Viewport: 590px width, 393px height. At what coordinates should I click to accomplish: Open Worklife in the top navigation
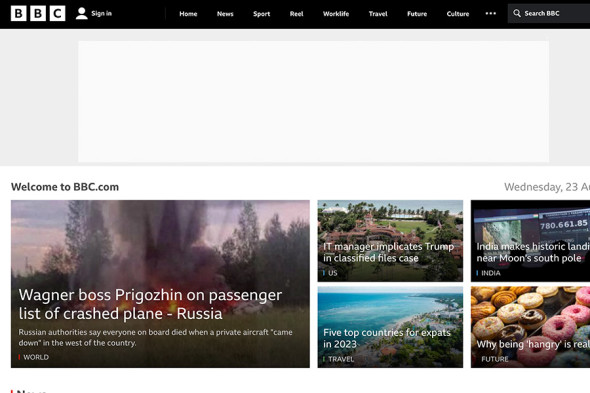click(x=336, y=14)
